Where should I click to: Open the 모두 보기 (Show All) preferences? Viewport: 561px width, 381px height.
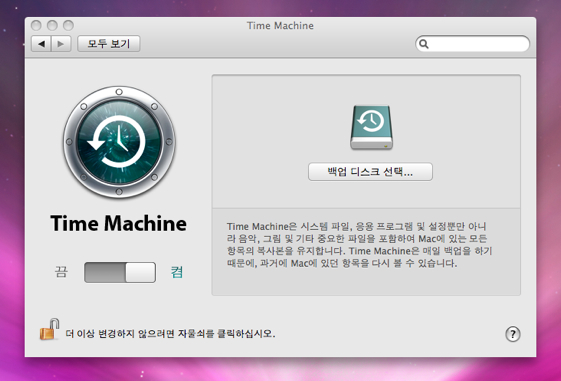pyautogui.click(x=109, y=44)
